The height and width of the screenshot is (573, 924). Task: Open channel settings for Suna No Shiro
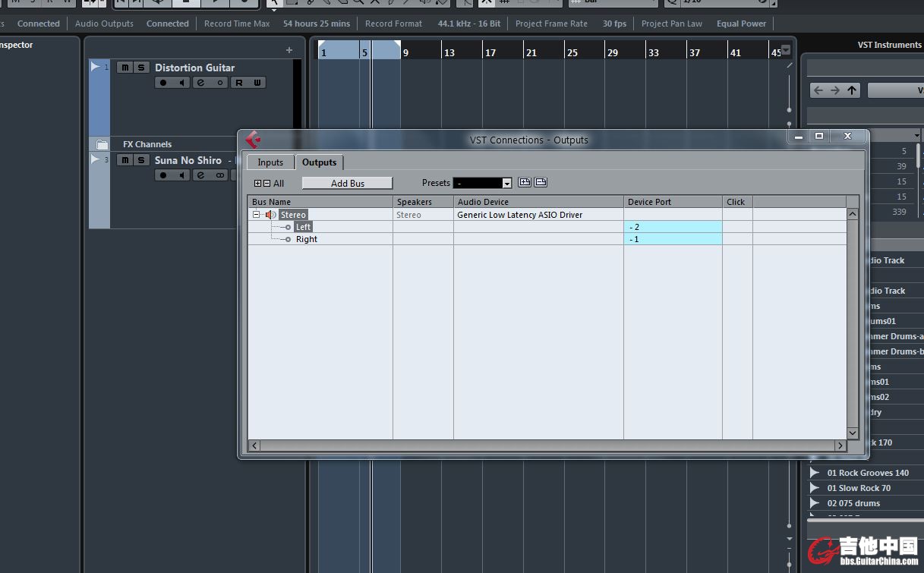(201, 175)
